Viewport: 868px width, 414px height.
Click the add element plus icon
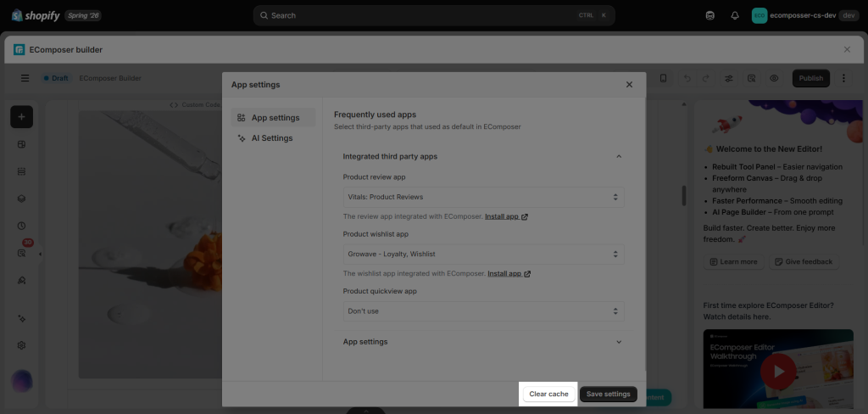pos(21,117)
